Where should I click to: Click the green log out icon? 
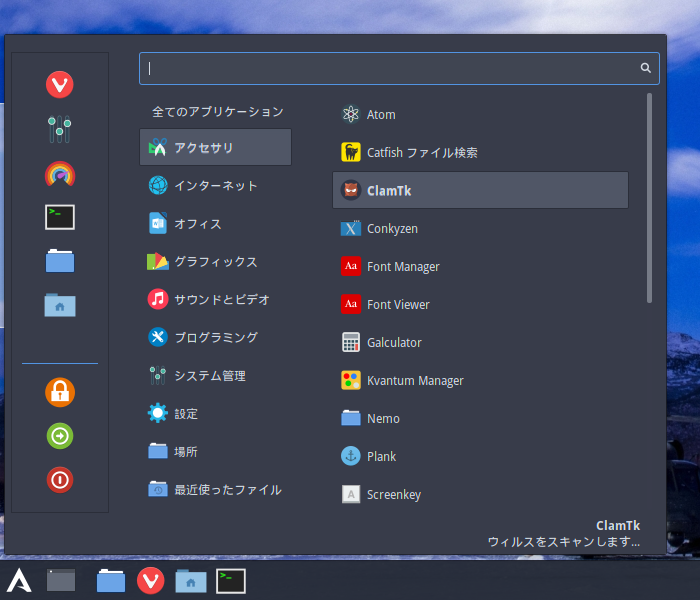click(60, 436)
